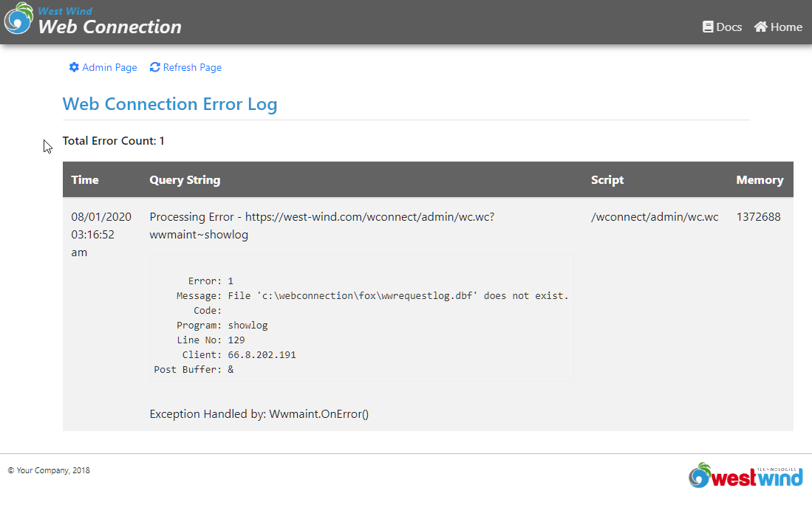Click the Refresh Page circular arrows icon
Screen dimensions: 812x519
[154, 67]
